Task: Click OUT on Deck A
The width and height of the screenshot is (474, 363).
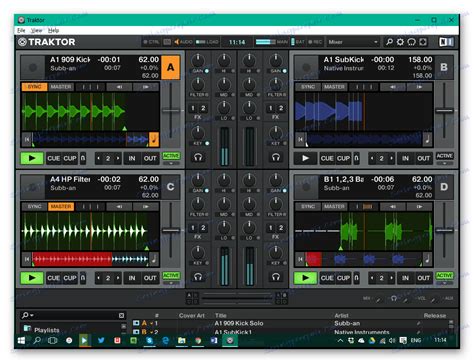Action: click(x=150, y=158)
